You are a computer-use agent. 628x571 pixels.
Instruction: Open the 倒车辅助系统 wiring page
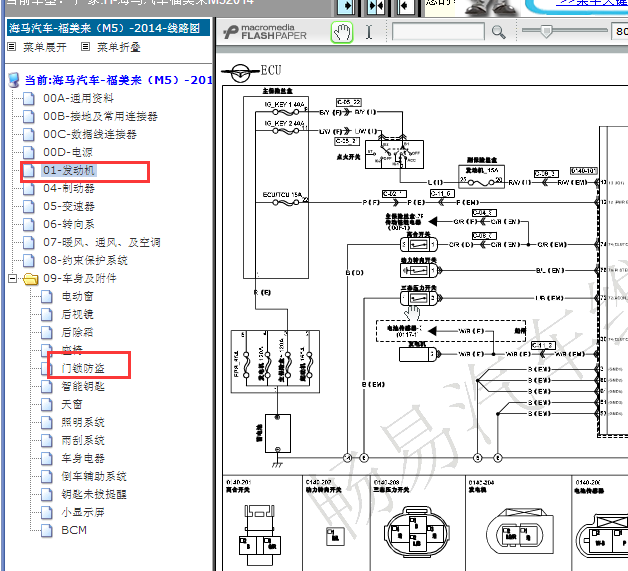(x=94, y=476)
